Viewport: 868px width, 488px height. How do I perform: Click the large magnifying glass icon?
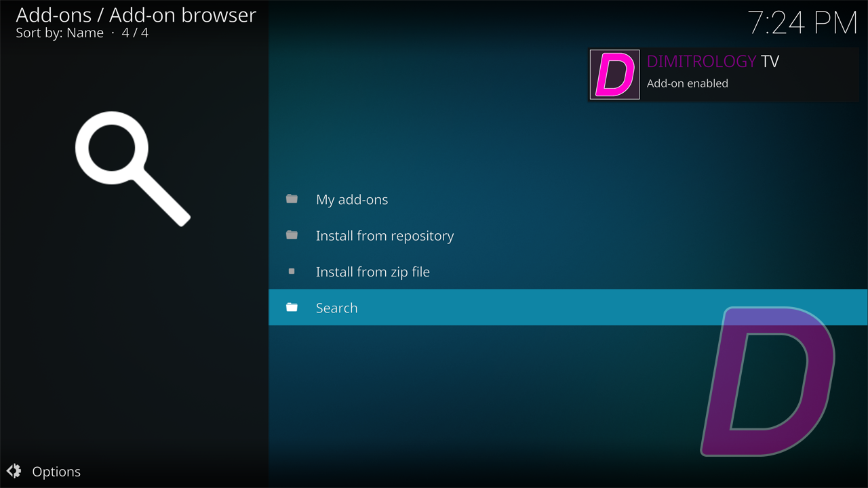pyautogui.click(x=132, y=169)
